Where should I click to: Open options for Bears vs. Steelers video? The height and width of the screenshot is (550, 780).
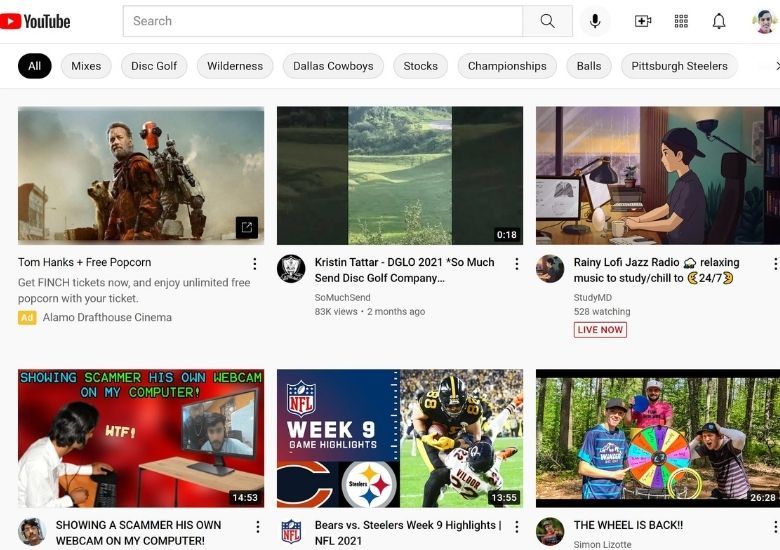click(517, 527)
